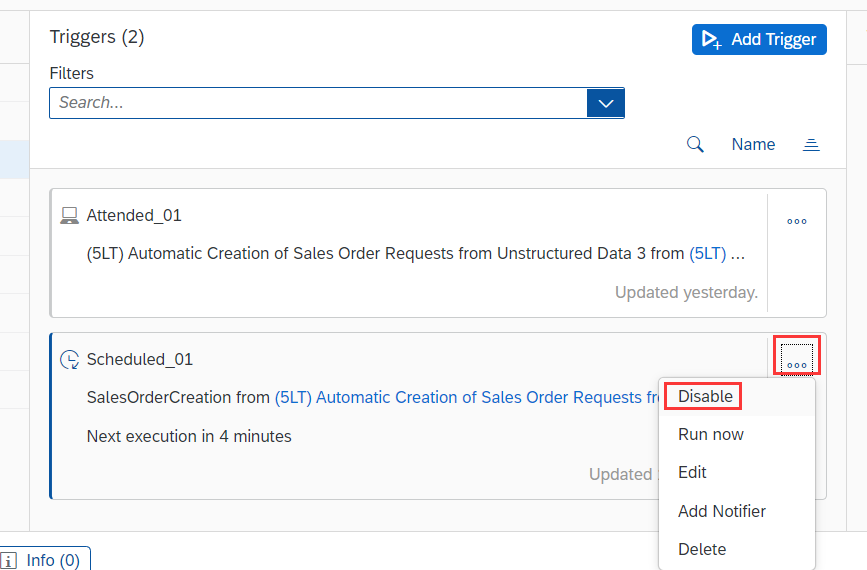Click the 'Updated yesterday.' text
867x570 pixels.
pos(686,292)
